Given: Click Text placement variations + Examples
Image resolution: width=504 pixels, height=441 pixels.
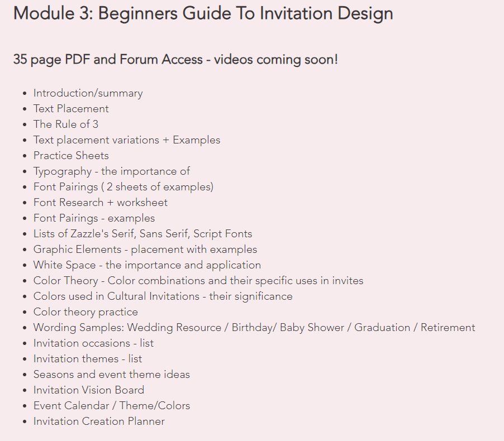Looking at the screenshot, I should [x=127, y=140].
